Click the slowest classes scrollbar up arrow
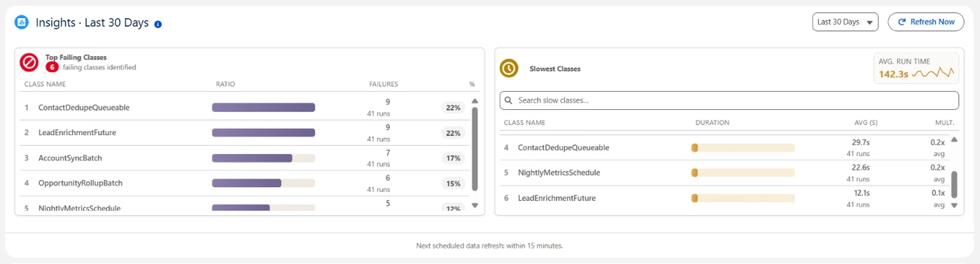Screen dimensions: 980x264 (x=953, y=139)
